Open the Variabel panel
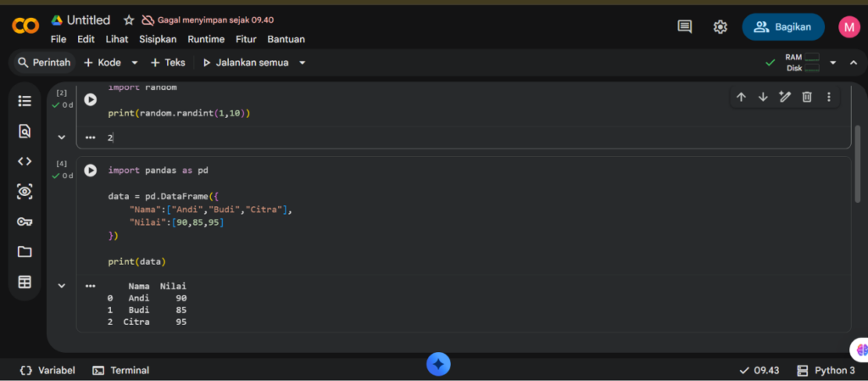 (x=47, y=371)
